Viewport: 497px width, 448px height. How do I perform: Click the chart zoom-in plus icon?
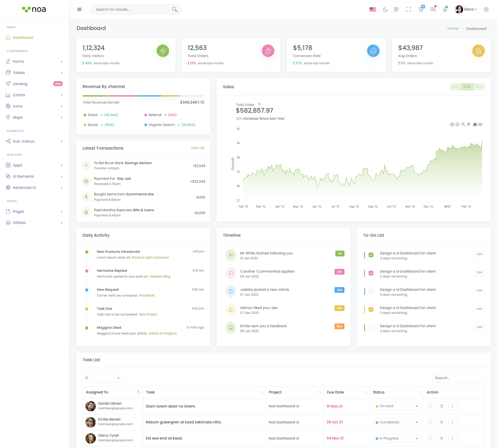click(452, 125)
